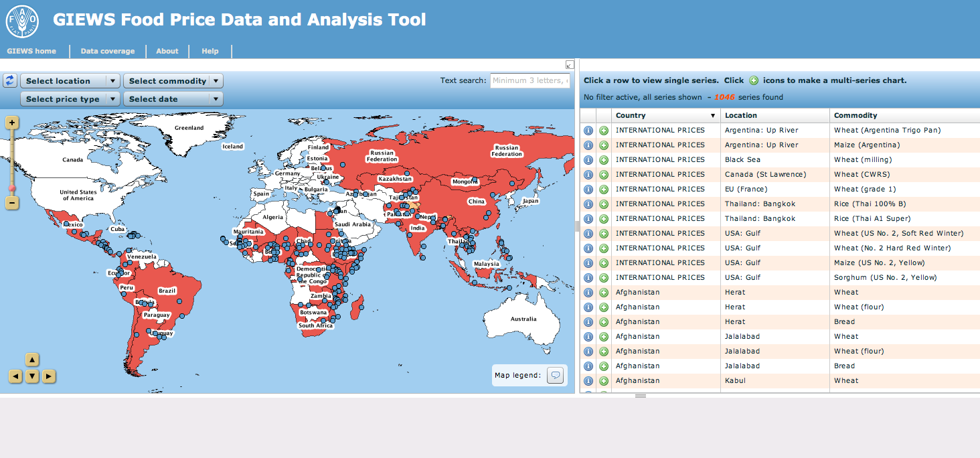Pan the map up with arrow button
The height and width of the screenshot is (458, 980).
point(32,360)
